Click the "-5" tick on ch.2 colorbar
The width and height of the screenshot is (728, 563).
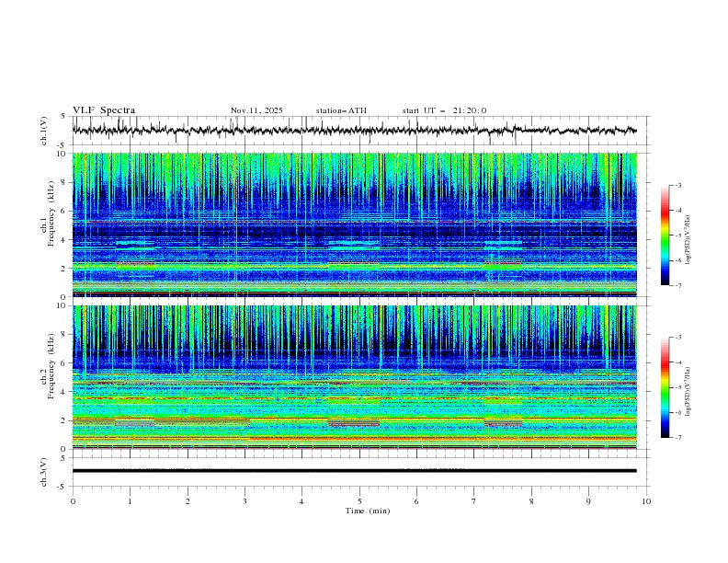pos(677,387)
